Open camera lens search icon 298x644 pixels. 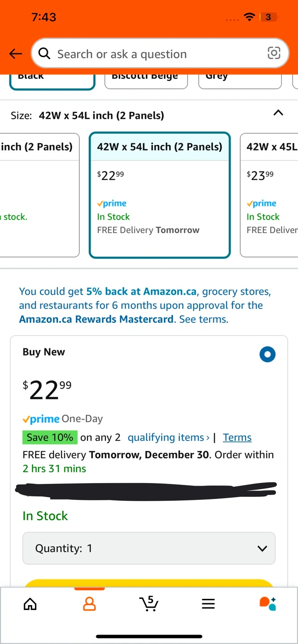coord(274,53)
